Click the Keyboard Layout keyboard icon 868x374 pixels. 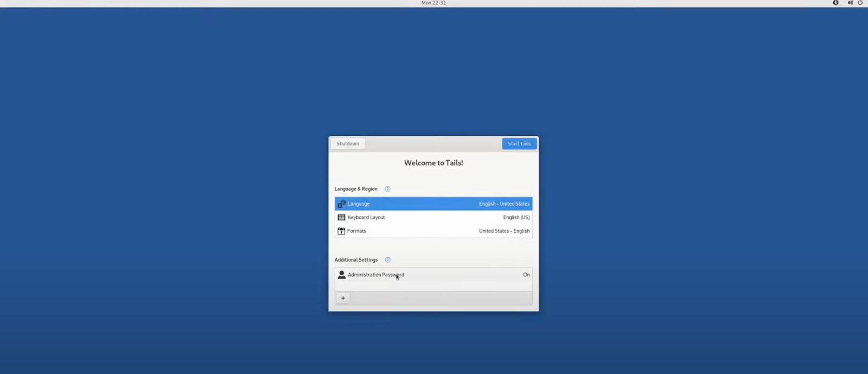(x=341, y=217)
